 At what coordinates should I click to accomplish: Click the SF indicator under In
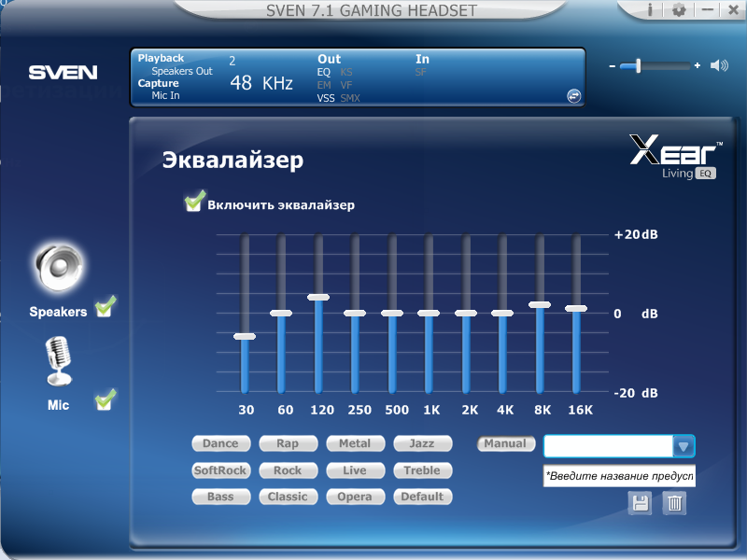[x=420, y=72]
